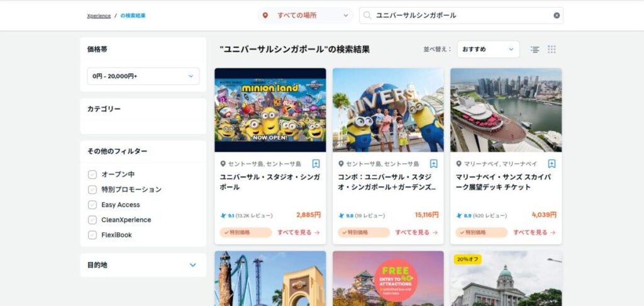The image size is (644, 306).
Task: Click map pin icon on マリーナベイ card
Action: pos(458,164)
